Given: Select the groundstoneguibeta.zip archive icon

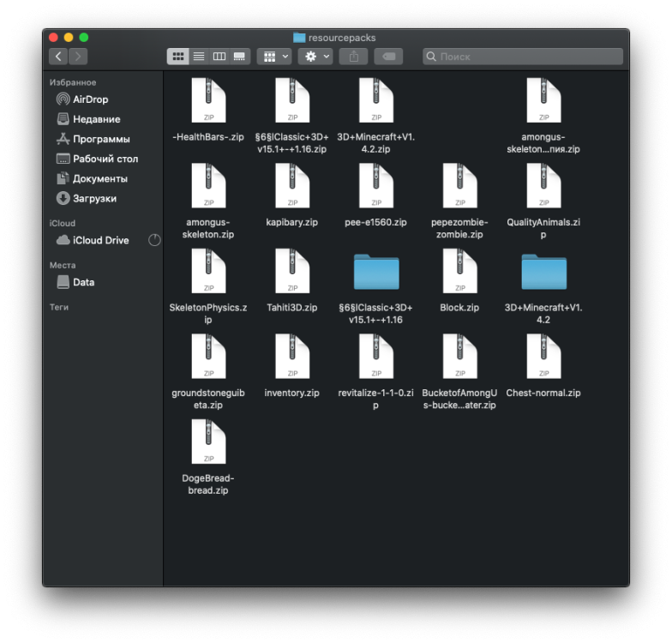Looking at the screenshot, I should tap(208, 357).
